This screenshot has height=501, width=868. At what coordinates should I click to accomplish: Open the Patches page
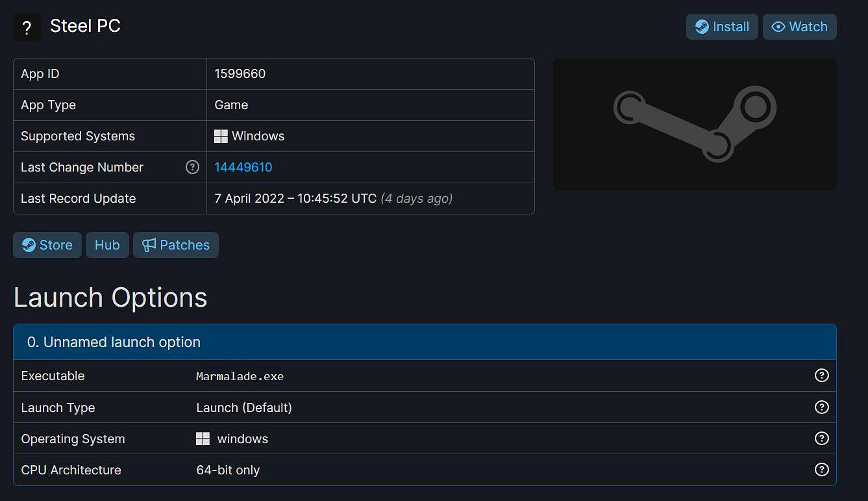(x=175, y=245)
